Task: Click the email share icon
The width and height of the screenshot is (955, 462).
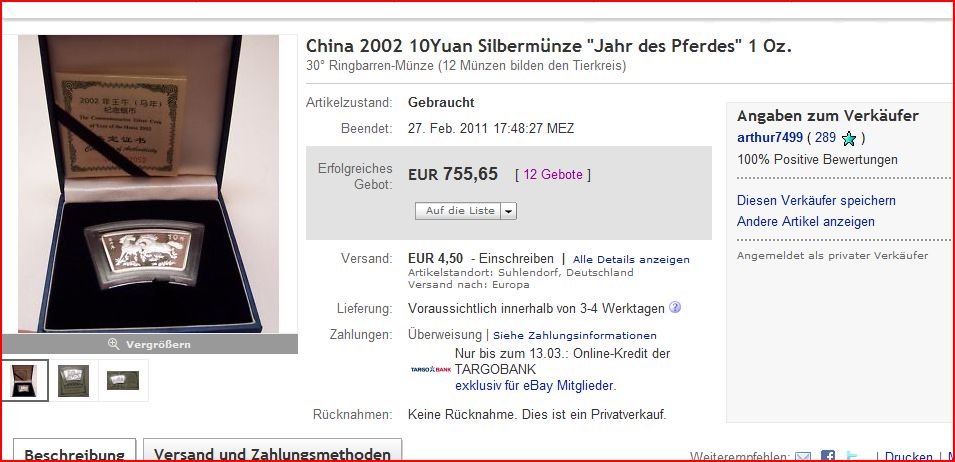Action: click(x=803, y=457)
